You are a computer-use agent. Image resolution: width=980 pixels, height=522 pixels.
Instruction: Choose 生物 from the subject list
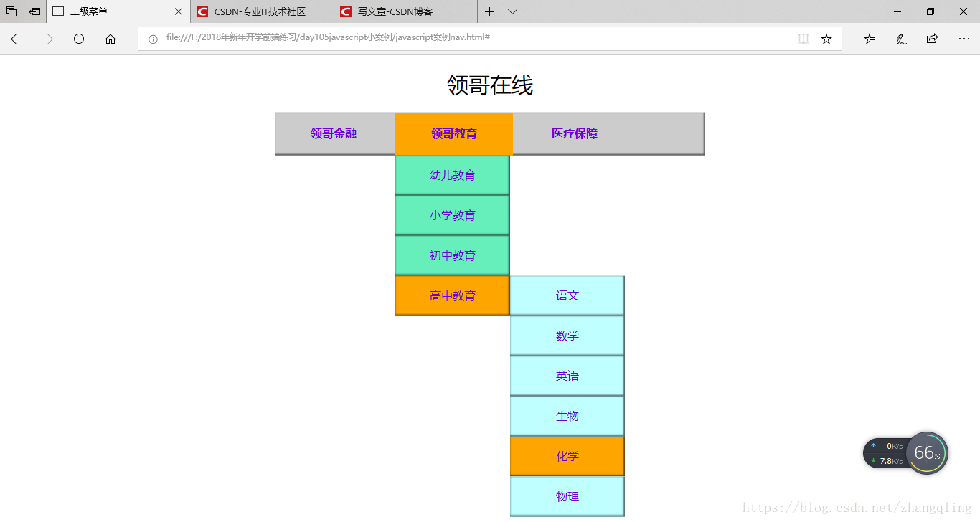(x=567, y=416)
